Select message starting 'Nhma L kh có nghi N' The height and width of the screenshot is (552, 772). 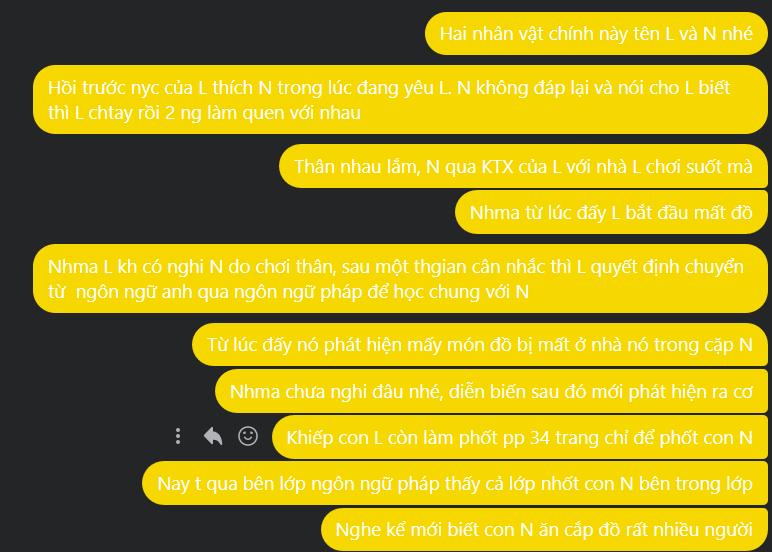pos(400,279)
